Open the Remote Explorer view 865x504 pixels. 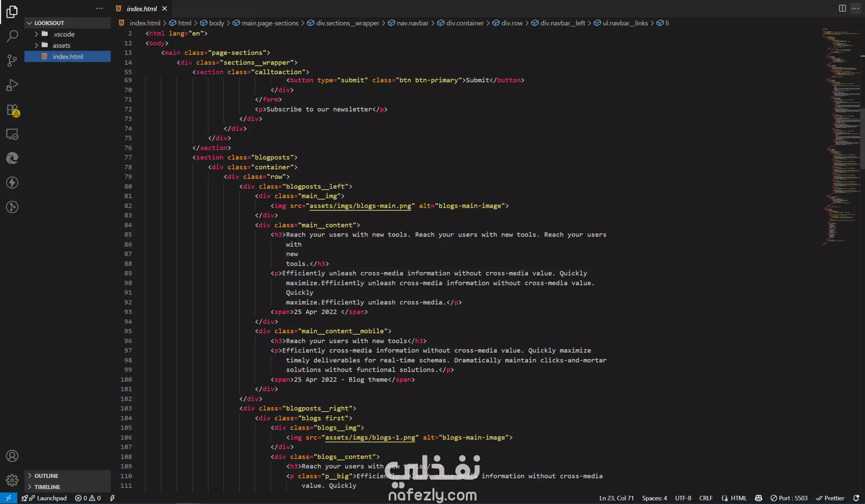(12, 134)
